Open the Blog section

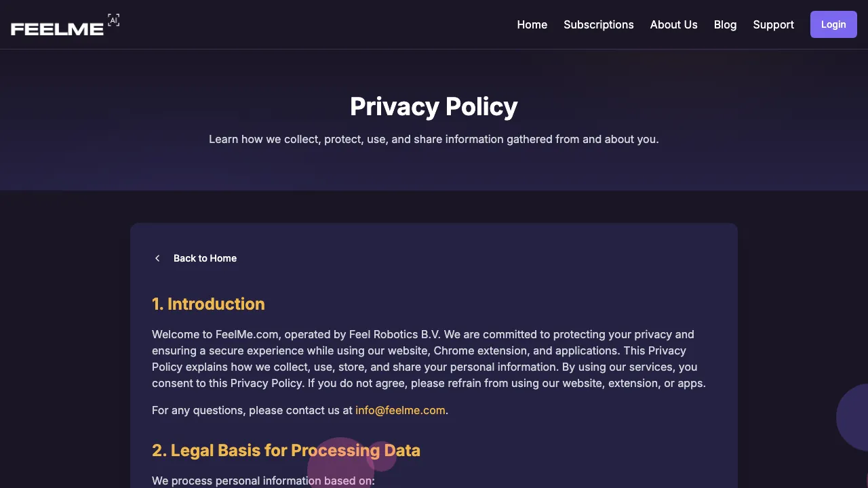click(725, 24)
